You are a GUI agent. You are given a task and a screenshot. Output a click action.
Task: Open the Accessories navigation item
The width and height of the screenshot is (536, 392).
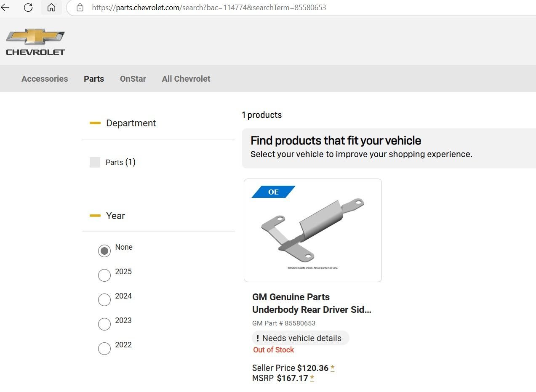(x=45, y=79)
